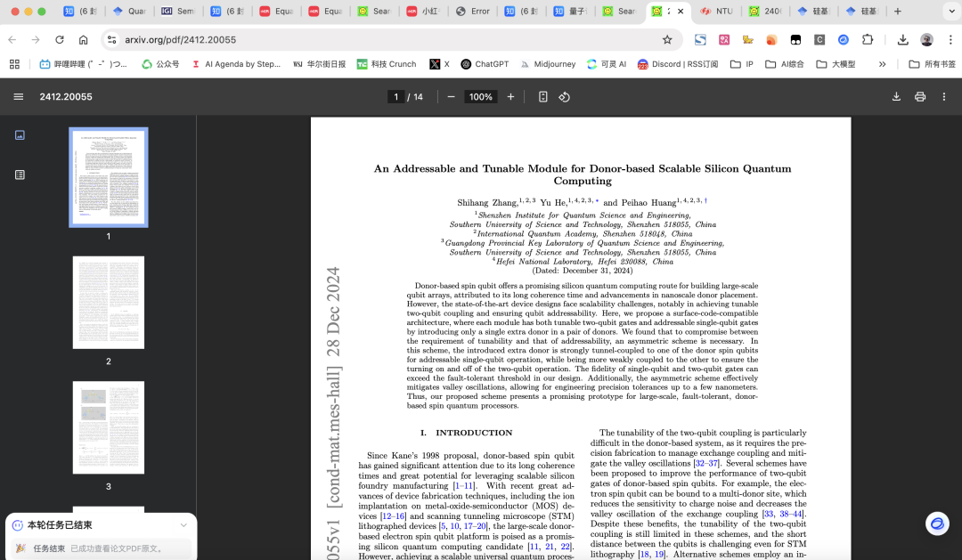The height and width of the screenshot is (560, 962).
Task: Click the zoom out minus button
Action: (x=452, y=96)
